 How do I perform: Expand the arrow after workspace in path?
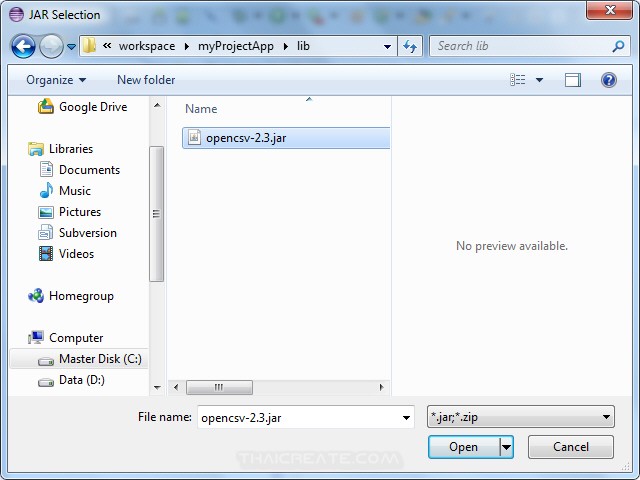187,47
